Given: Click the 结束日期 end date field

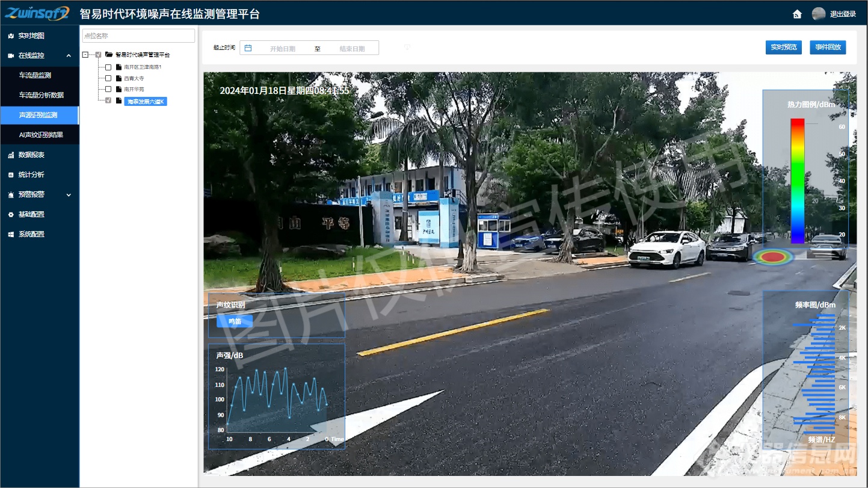Looking at the screenshot, I should coord(352,49).
